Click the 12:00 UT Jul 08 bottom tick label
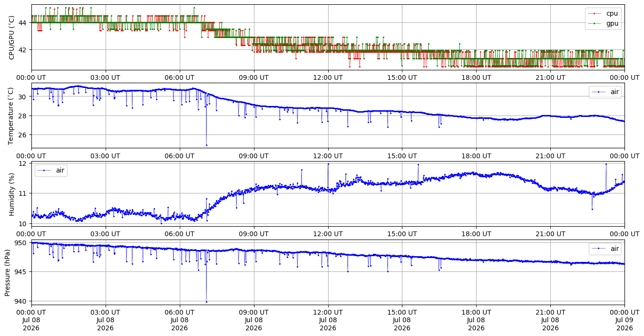The height and width of the screenshot is (336, 644). pos(328,320)
